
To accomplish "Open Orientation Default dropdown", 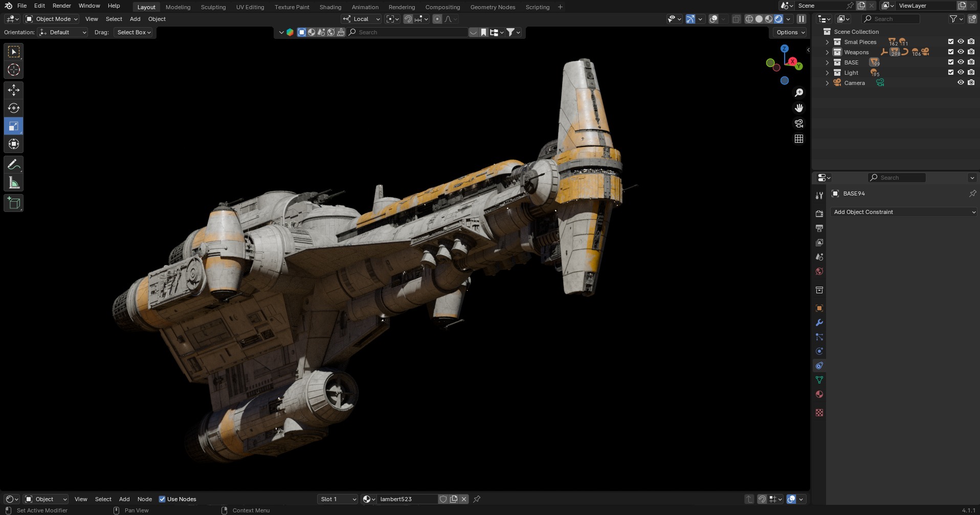I will click(62, 32).
